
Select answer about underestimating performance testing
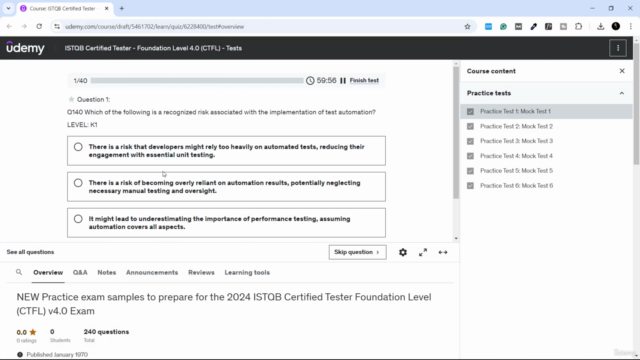click(227, 222)
